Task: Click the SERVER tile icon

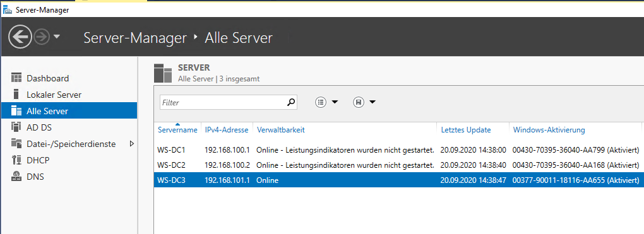Action: pos(163,73)
